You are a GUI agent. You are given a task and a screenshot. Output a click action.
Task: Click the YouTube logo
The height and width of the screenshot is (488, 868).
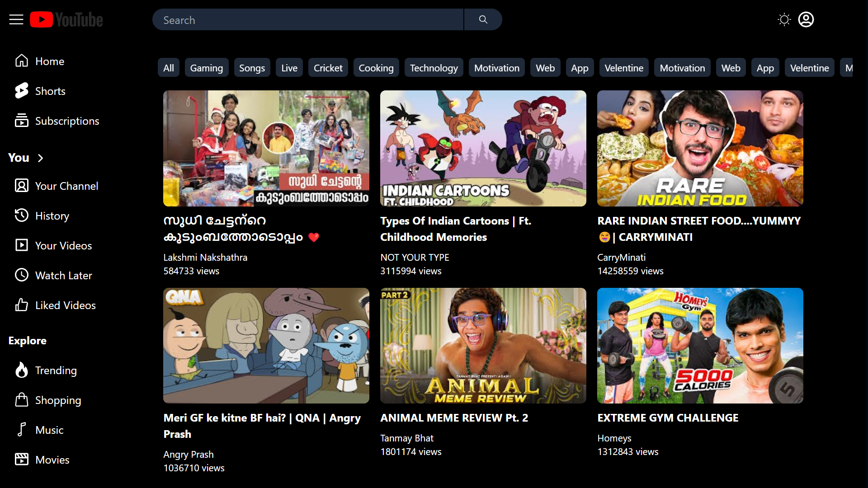click(x=66, y=19)
